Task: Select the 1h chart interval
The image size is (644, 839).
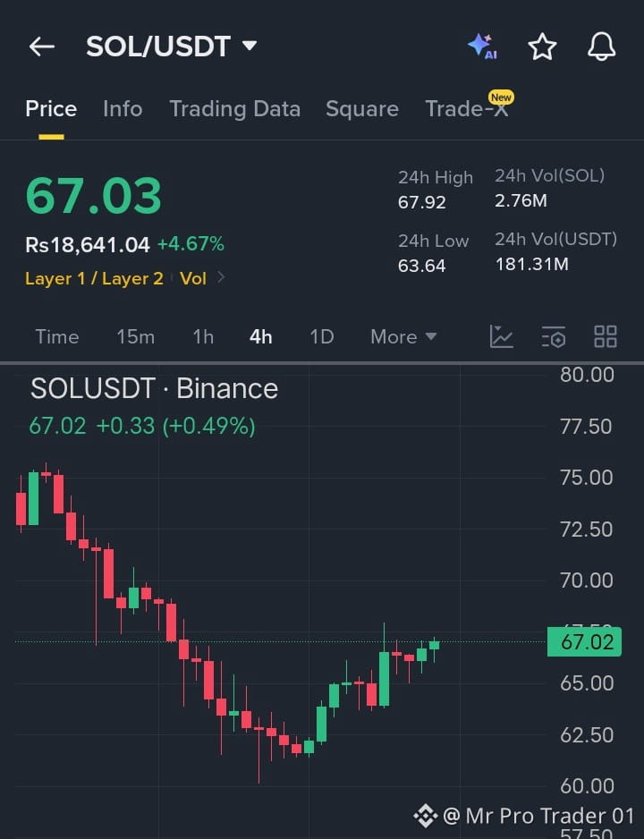Action: pos(203,337)
